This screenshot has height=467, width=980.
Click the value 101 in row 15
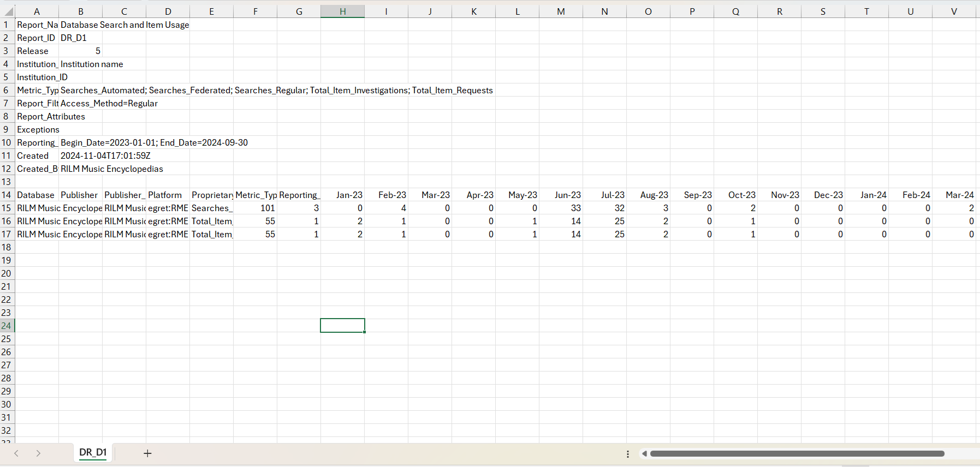tap(255, 208)
